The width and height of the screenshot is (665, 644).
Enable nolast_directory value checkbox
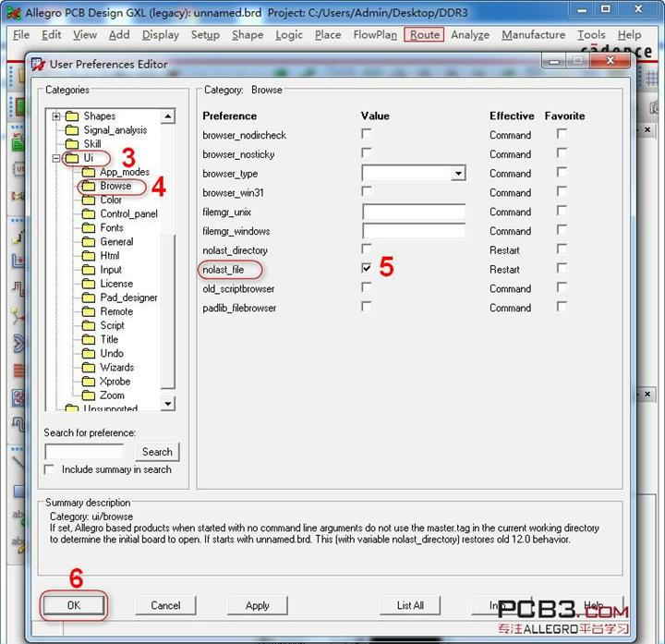pyautogui.click(x=366, y=249)
